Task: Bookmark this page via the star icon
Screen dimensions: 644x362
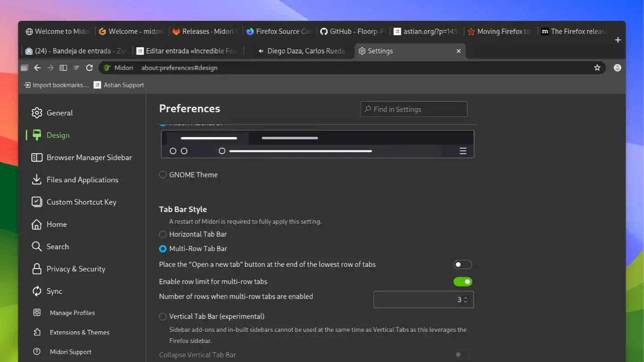Action: 597,68
